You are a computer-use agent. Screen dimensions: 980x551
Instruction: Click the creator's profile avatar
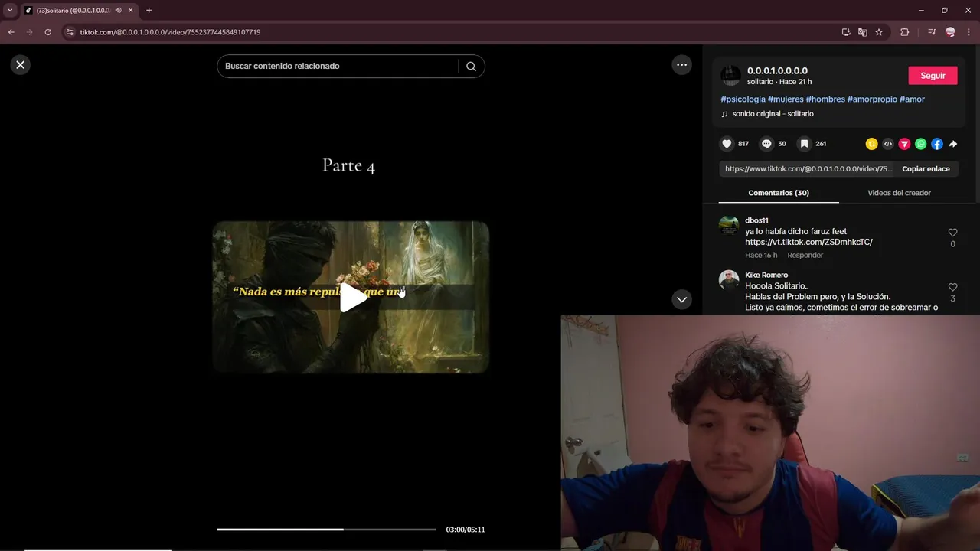[730, 75]
